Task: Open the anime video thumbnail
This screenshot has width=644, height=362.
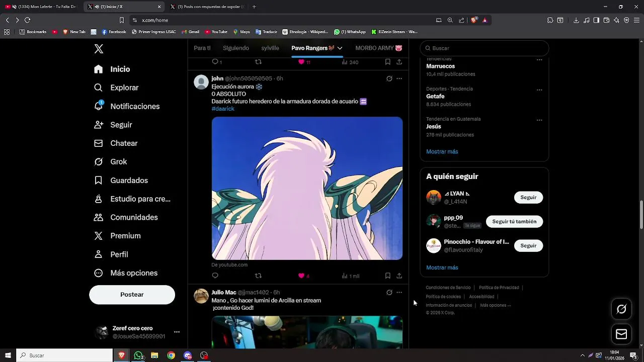Action: pos(307,189)
